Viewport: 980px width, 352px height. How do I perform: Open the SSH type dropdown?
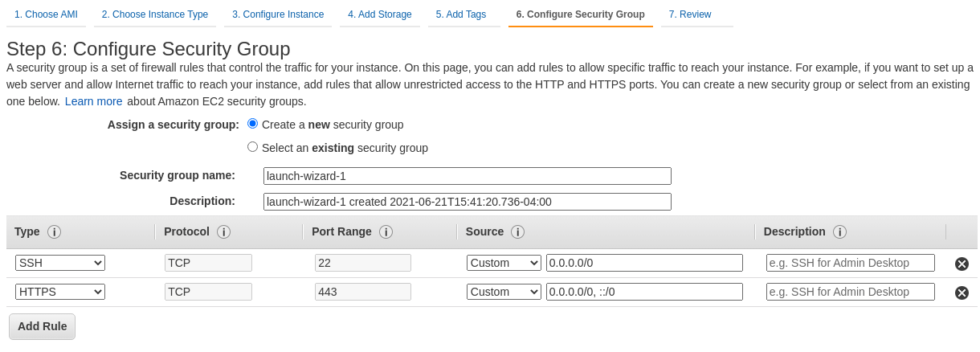[60, 263]
